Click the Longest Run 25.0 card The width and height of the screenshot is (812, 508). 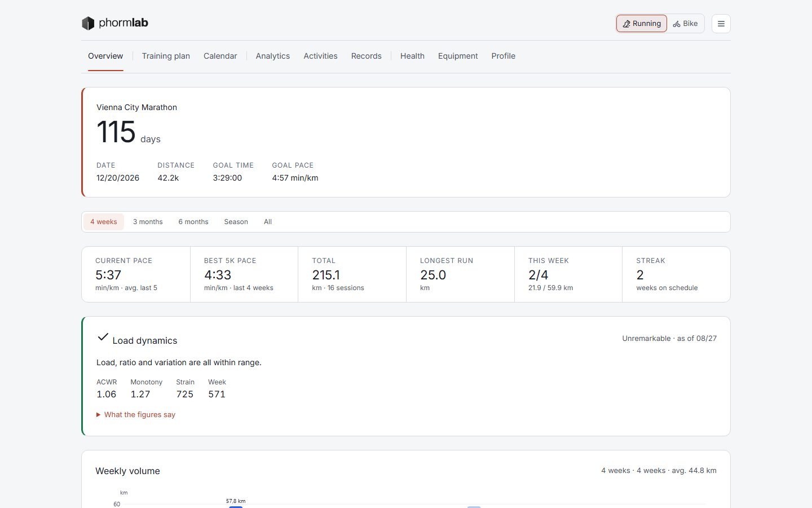tap(460, 274)
